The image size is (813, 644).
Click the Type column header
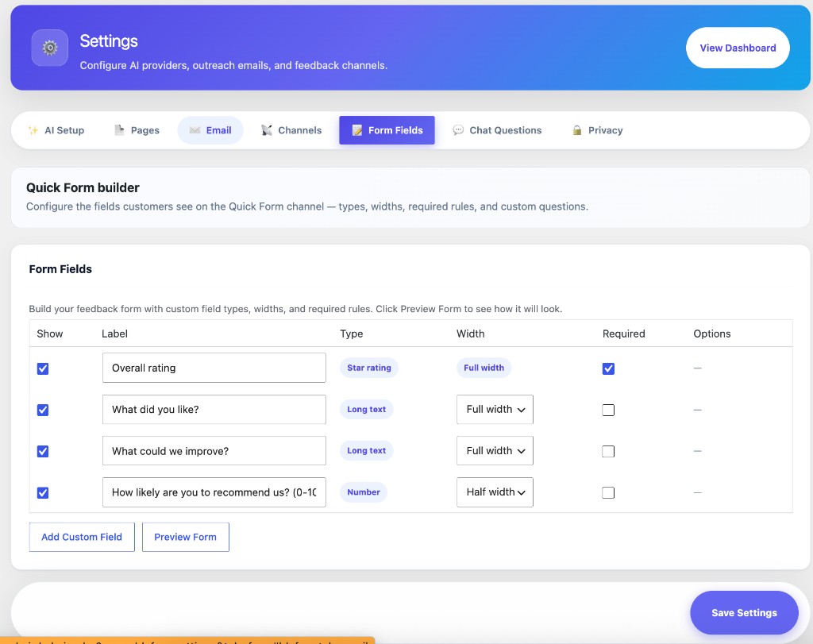[352, 334]
